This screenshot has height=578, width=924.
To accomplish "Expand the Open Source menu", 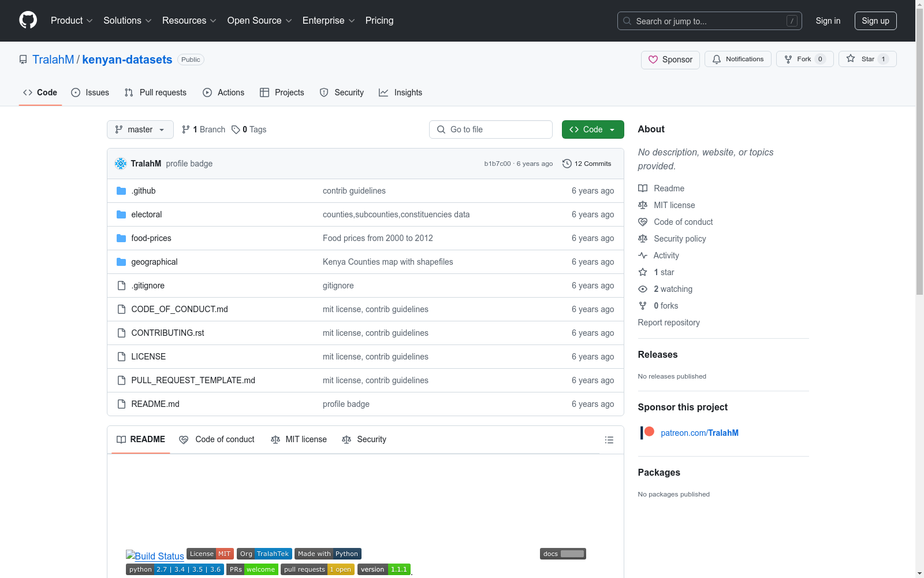I will point(260,21).
